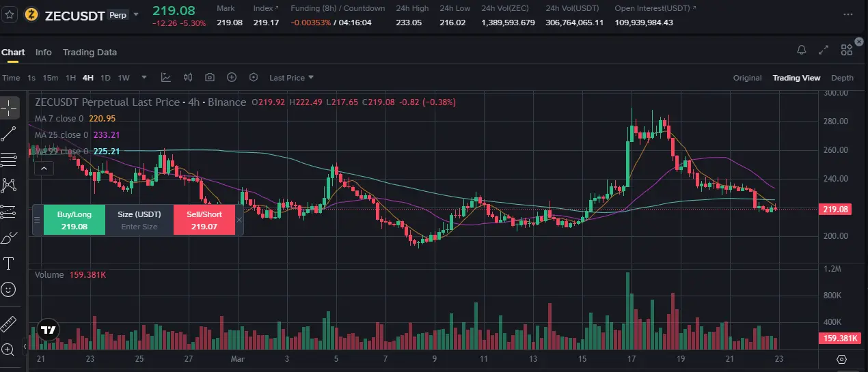
Task: Open the Last Price dropdown
Action: coord(292,78)
